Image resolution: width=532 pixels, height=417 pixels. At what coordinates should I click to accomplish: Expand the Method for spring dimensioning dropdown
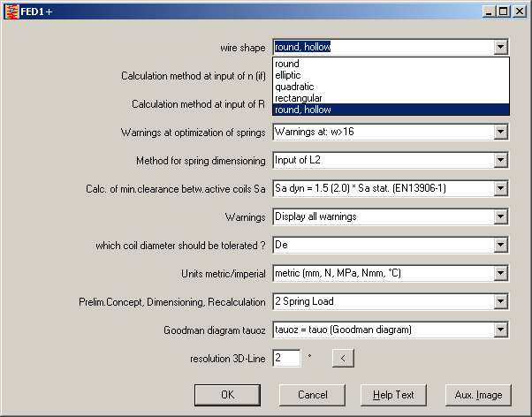click(x=501, y=161)
